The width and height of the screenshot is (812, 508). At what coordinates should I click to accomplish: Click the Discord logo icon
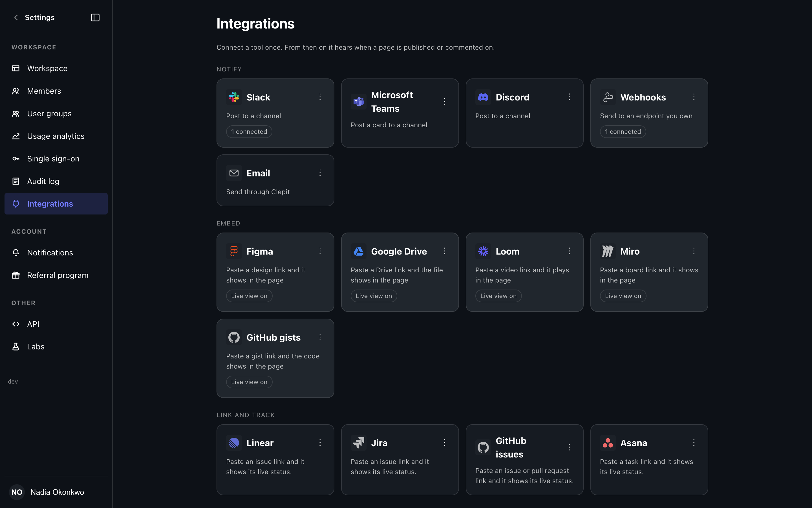pyautogui.click(x=483, y=97)
